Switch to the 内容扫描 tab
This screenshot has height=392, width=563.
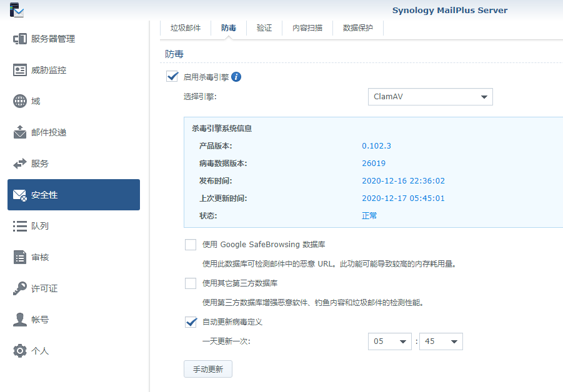coord(307,28)
